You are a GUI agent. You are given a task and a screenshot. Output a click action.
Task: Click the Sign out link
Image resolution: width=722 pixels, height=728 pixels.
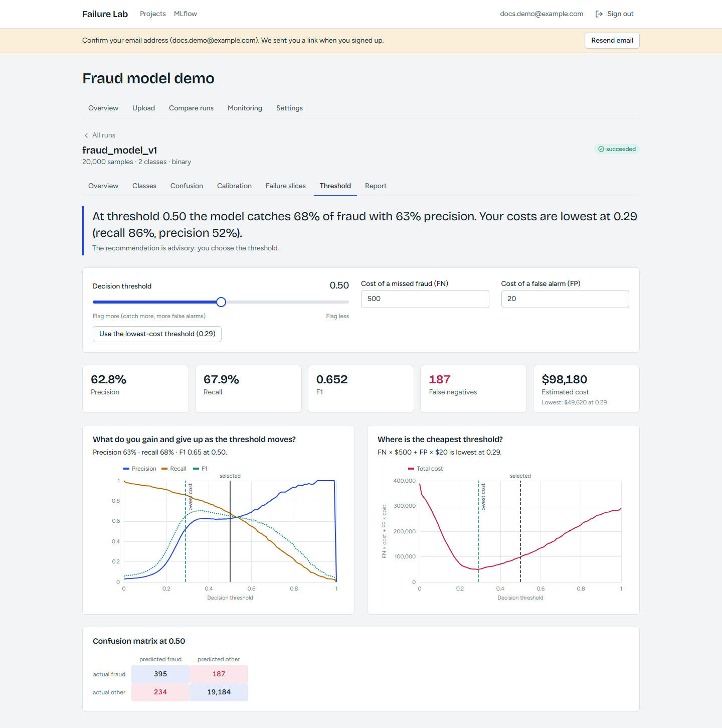(615, 14)
